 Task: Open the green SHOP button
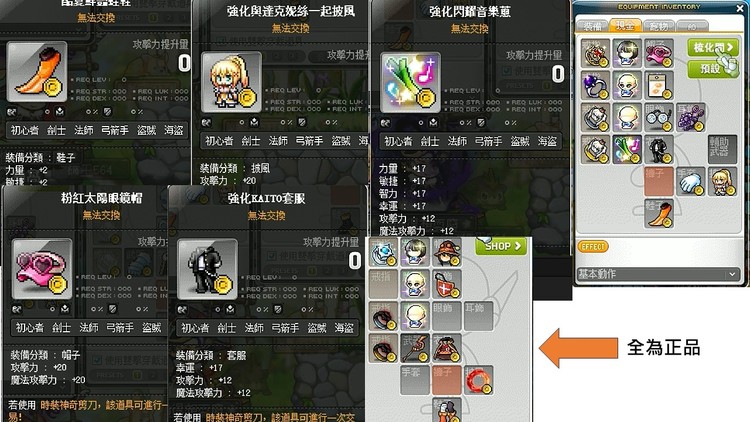pos(501,246)
